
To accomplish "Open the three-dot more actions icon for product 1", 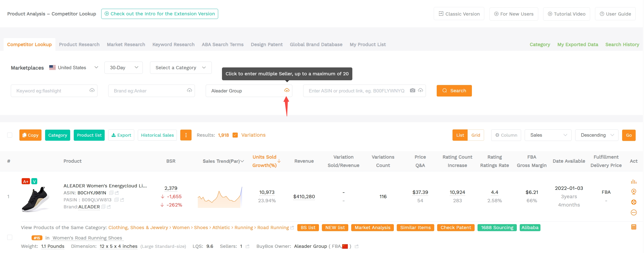I will [x=633, y=212].
